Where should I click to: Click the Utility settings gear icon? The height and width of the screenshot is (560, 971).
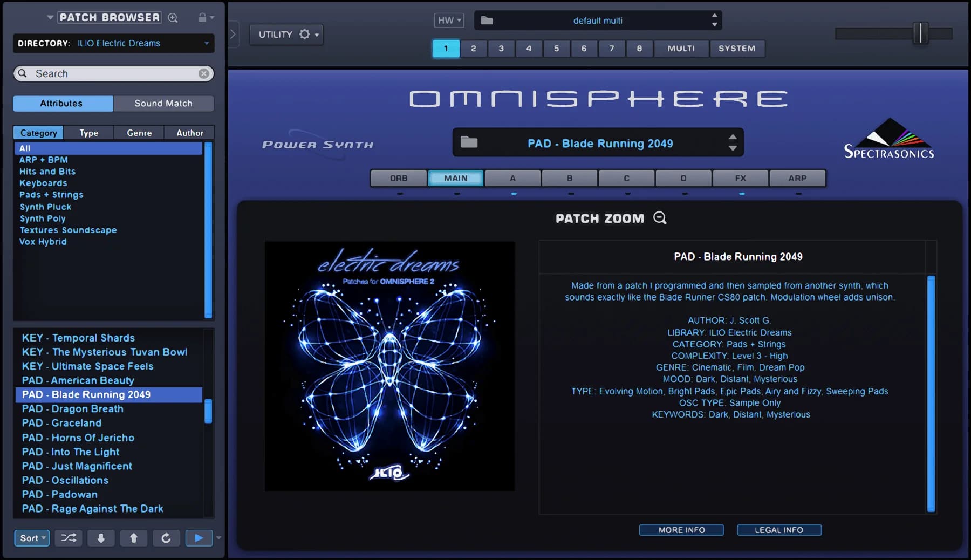(305, 33)
